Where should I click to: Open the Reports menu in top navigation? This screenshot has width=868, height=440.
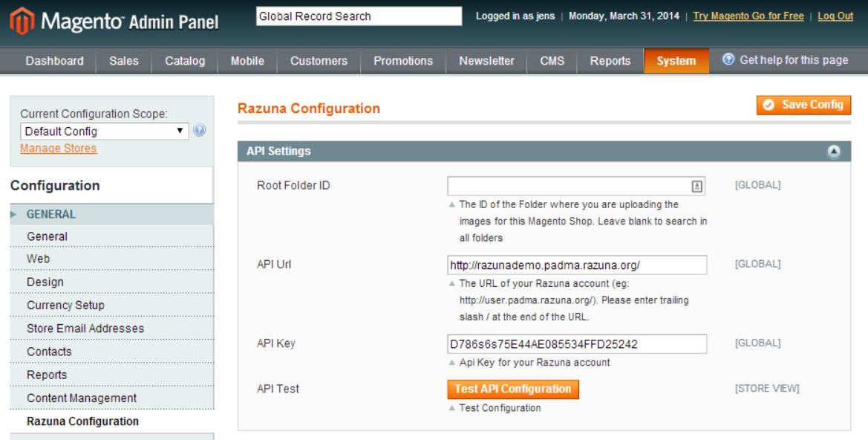click(610, 61)
